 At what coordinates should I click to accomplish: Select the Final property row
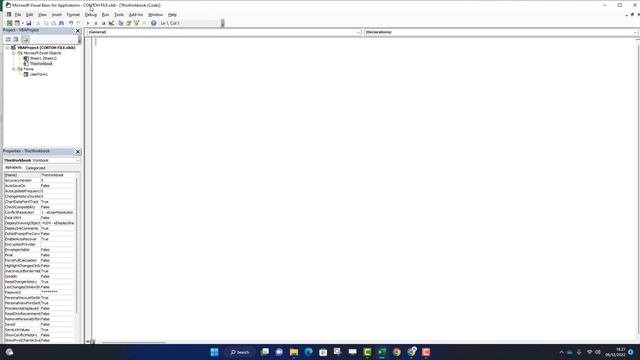click(40, 255)
